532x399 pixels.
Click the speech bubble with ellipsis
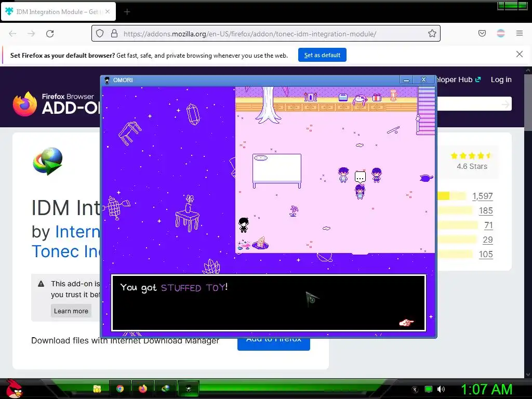click(x=360, y=177)
